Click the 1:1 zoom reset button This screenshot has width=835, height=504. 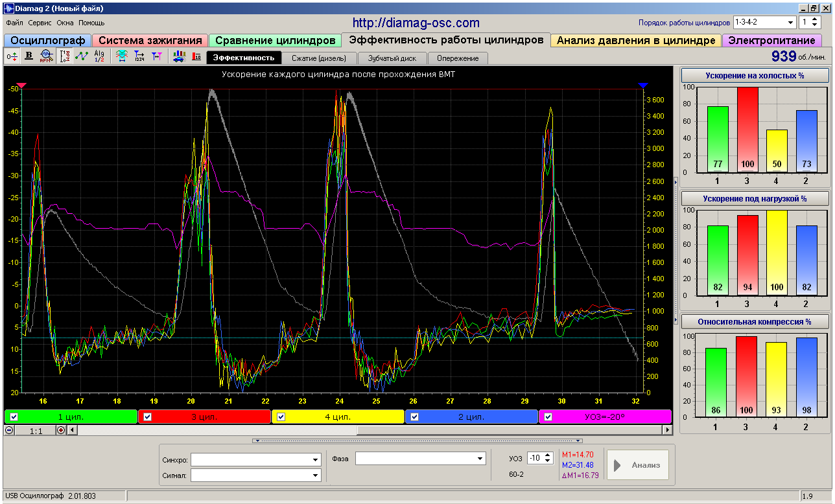pos(36,430)
